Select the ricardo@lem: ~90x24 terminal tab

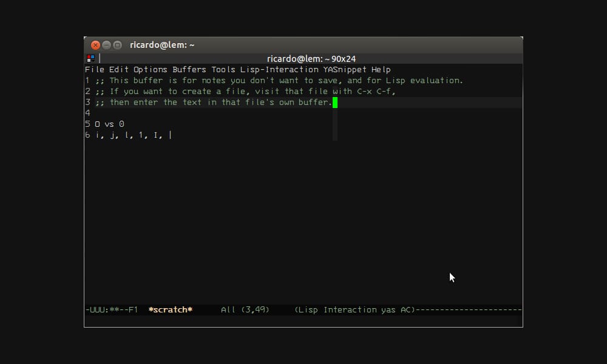click(311, 58)
